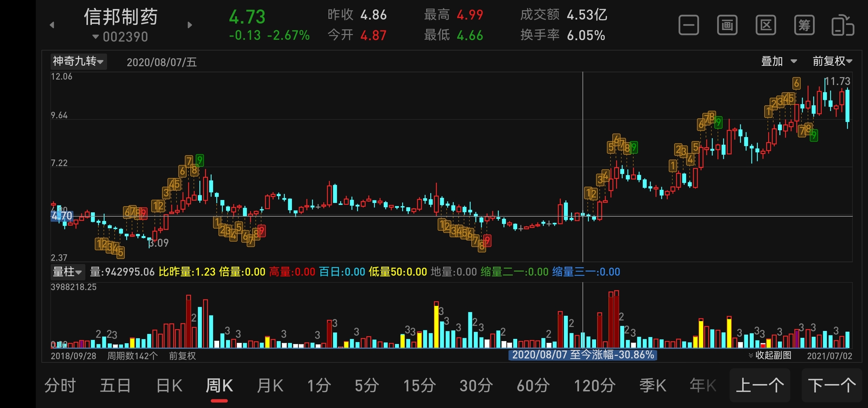The width and height of the screenshot is (868, 408).
Task: Go to previous stock with left arrow
Action: click(52, 25)
